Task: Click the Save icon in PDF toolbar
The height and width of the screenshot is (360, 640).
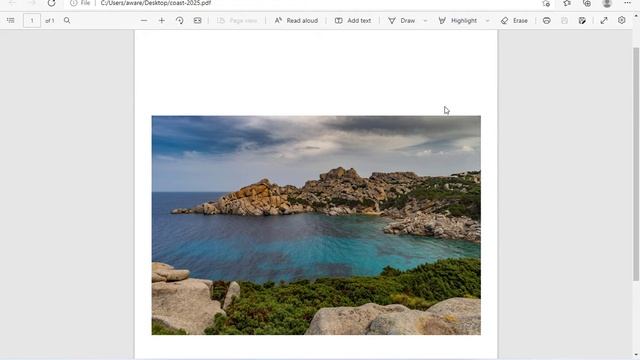Action: [x=564, y=20]
